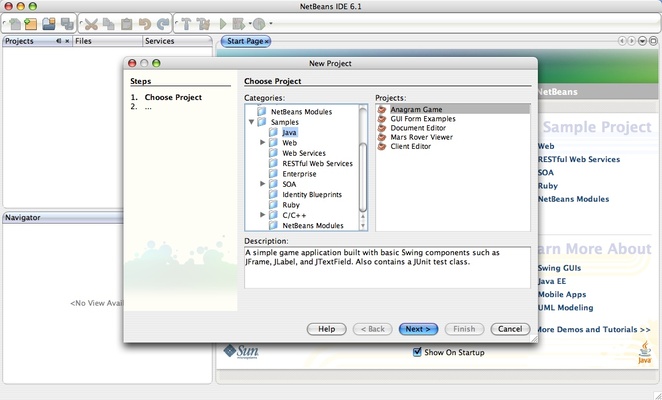Maximize the editor window with square icon
662x400 pixels.
[653, 41]
